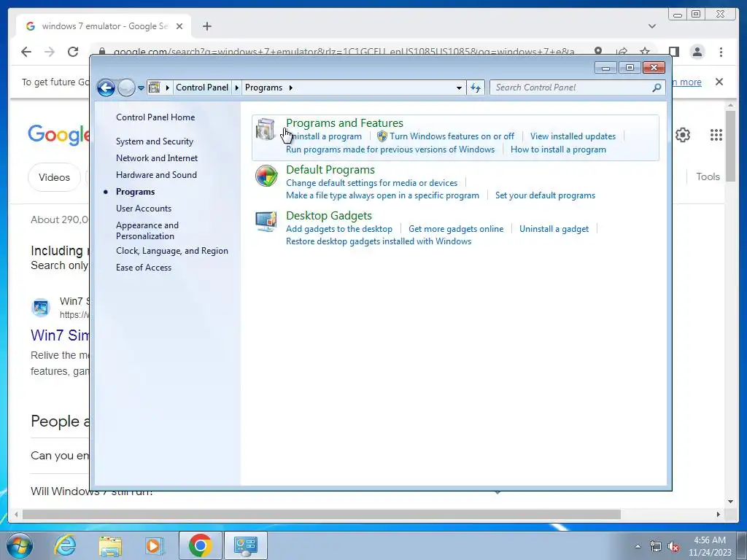The width and height of the screenshot is (747, 560).
Task: Open View installed updates
Action: coord(573,136)
